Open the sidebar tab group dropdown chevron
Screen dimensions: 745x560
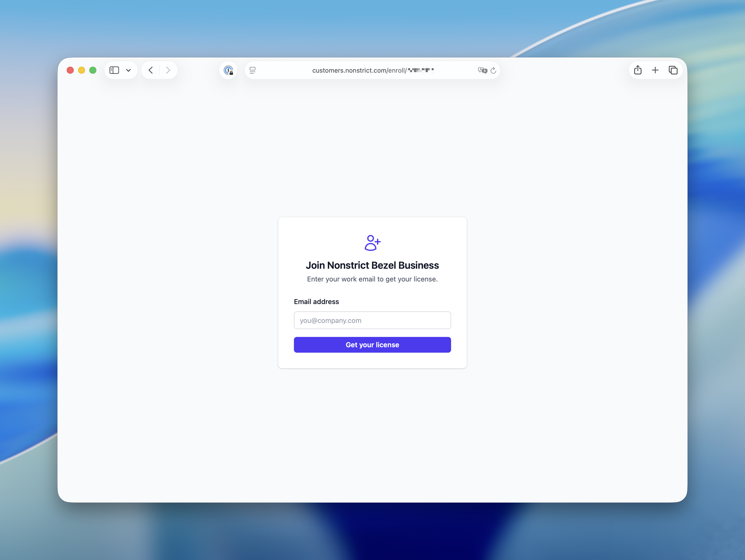pos(128,70)
